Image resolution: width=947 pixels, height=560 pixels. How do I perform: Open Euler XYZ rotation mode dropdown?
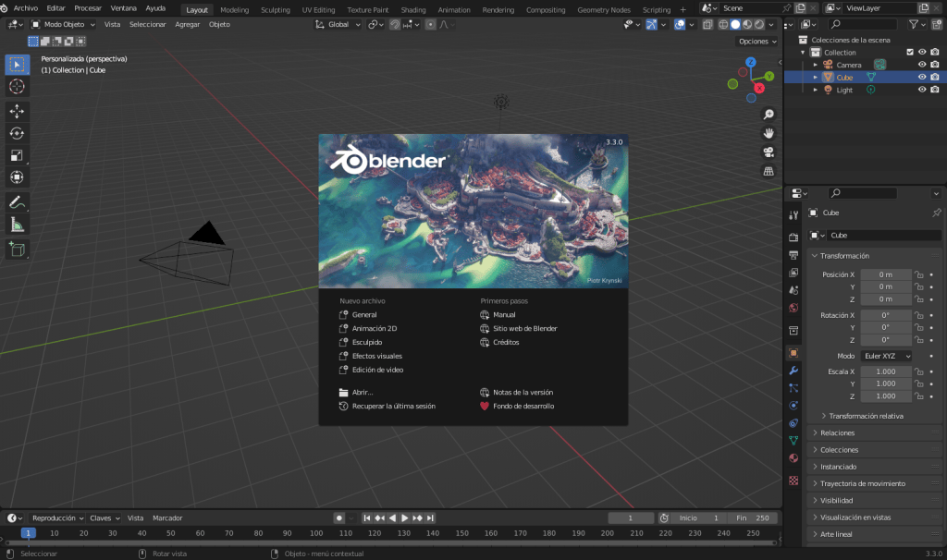coord(886,356)
